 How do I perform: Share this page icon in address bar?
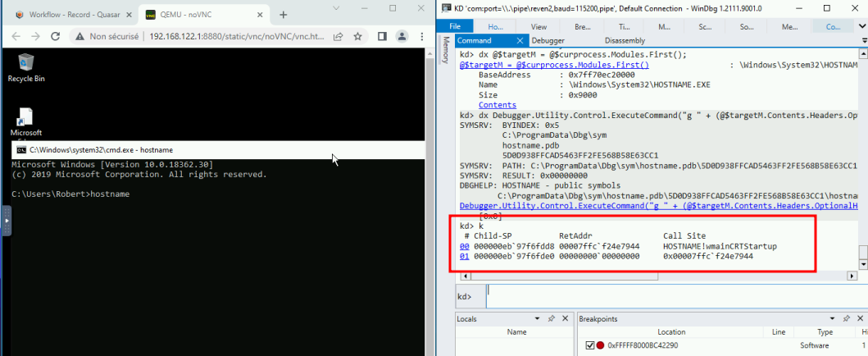338,36
